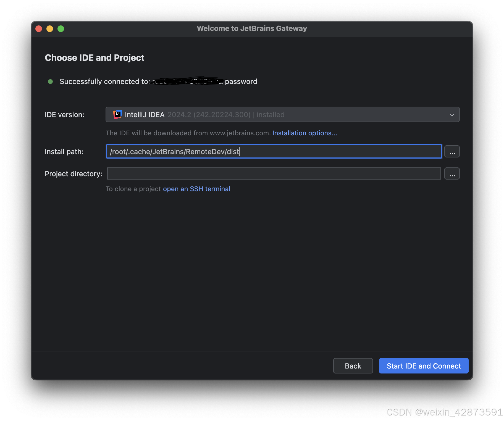Open the IDE version dropdown
504x421 pixels.
(282, 114)
